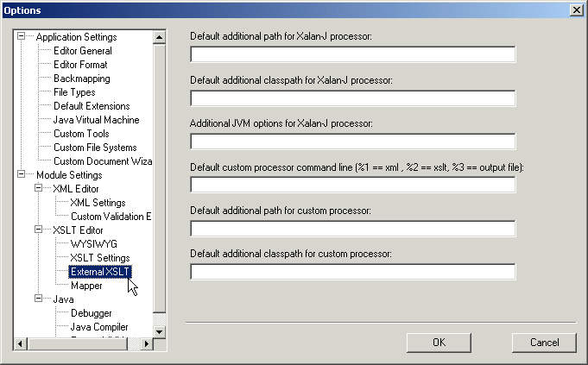
Task: Select the Java Virtual Machine item
Action: coord(96,120)
